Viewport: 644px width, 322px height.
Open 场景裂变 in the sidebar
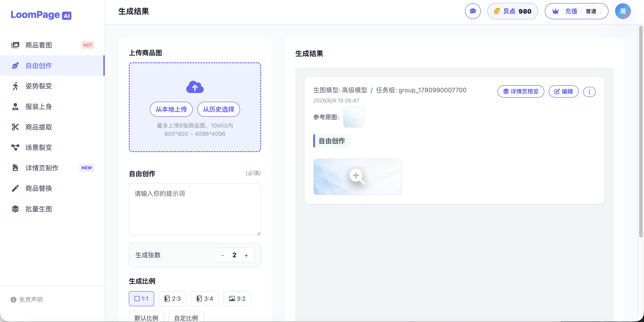[52, 147]
